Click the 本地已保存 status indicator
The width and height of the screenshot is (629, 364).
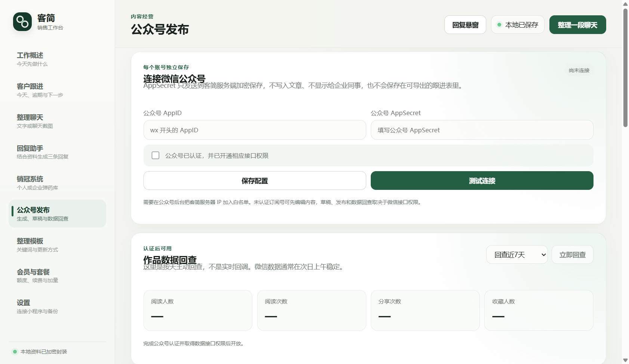(x=518, y=25)
